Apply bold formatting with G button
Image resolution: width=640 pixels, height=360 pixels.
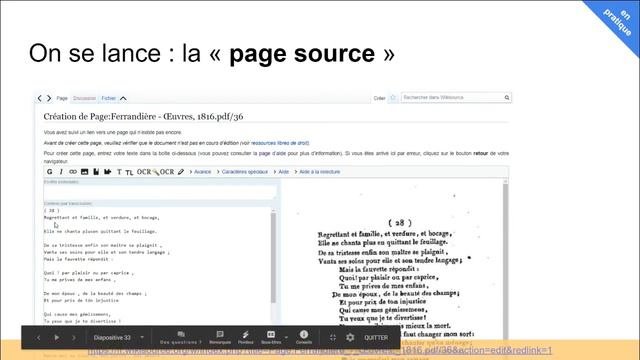coord(49,172)
